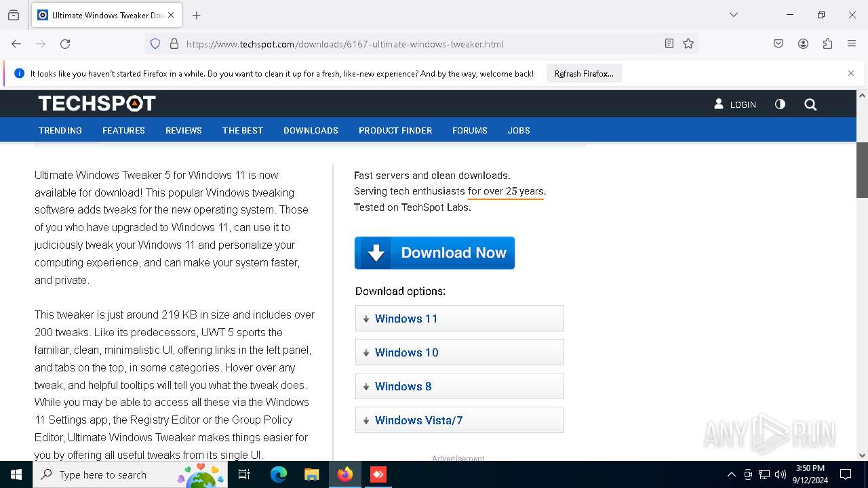Open File Explorer from taskbar
868x488 pixels.
coord(312,474)
